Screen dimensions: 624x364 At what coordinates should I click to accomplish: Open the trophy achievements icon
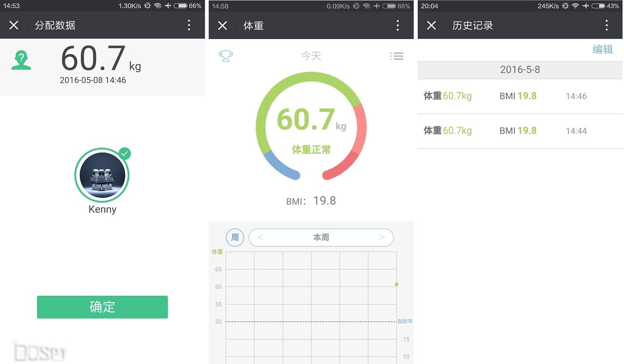226,56
